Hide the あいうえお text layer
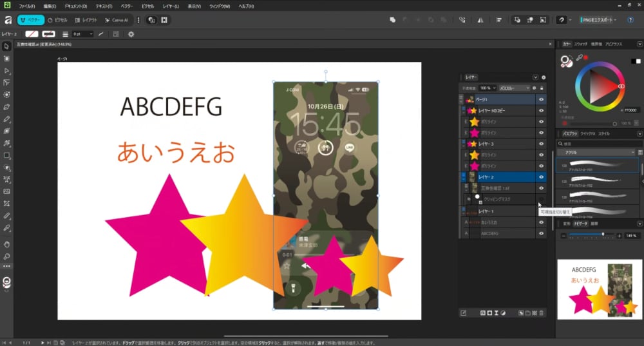644x346 pixels. click(541, 222)
